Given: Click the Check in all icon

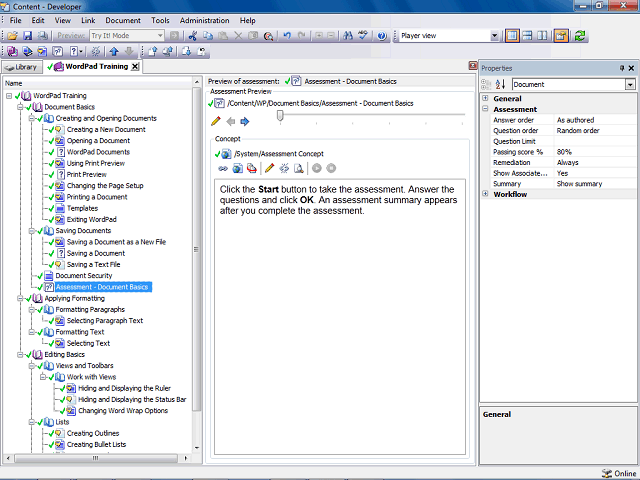Looking at the screenshot, I should pos(167,51).
